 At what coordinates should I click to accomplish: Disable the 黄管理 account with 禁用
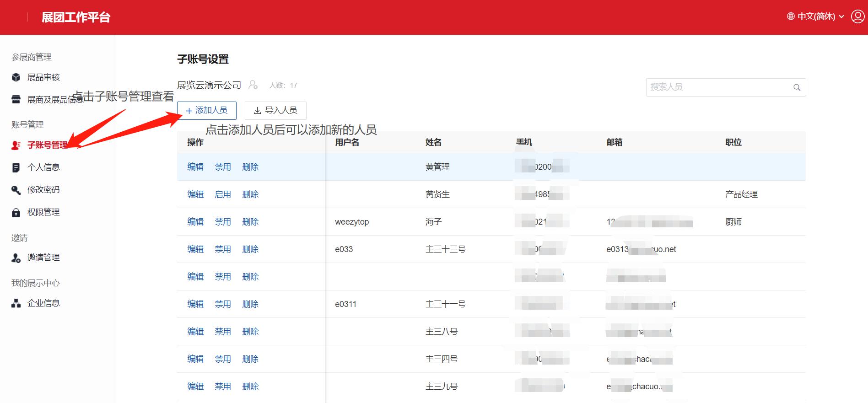click(223, 167)
